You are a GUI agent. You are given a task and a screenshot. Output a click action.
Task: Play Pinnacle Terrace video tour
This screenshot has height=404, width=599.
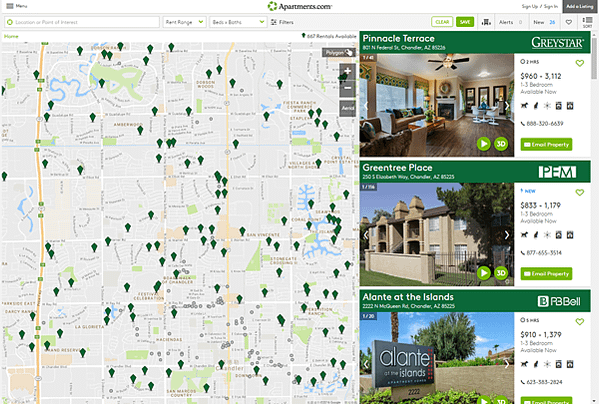[x=484, y=144]
